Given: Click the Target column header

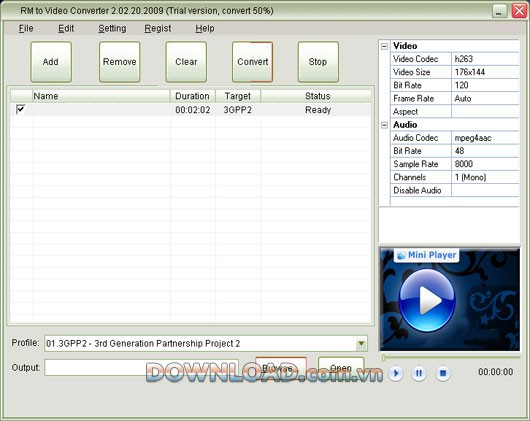Looking at the screenshot, I should click(x=238, y=96).
